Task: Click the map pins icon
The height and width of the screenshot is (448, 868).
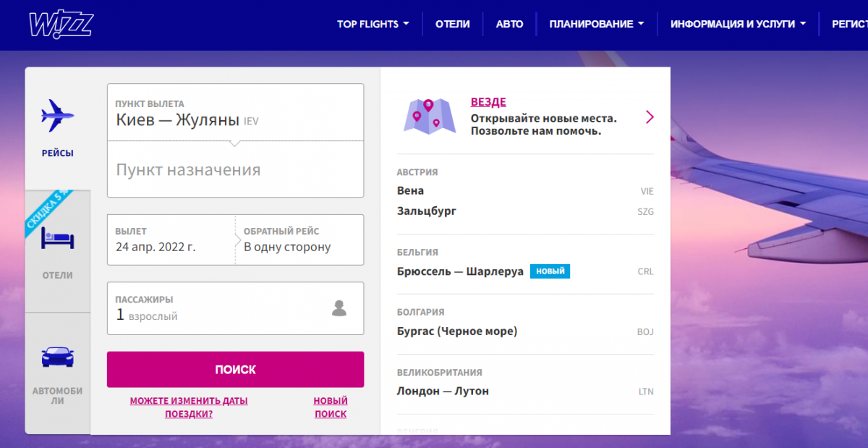Action: [x=430, y=116]
